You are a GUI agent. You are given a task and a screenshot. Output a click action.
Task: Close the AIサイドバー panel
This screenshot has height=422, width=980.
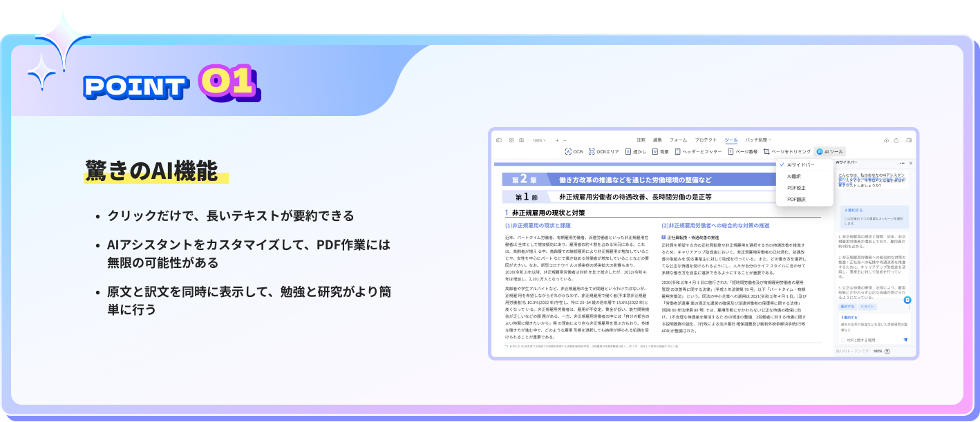[x=911, y=163]
